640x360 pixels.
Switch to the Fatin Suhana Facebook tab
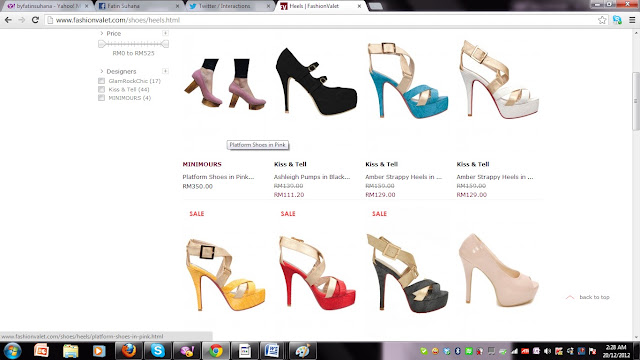139,6
